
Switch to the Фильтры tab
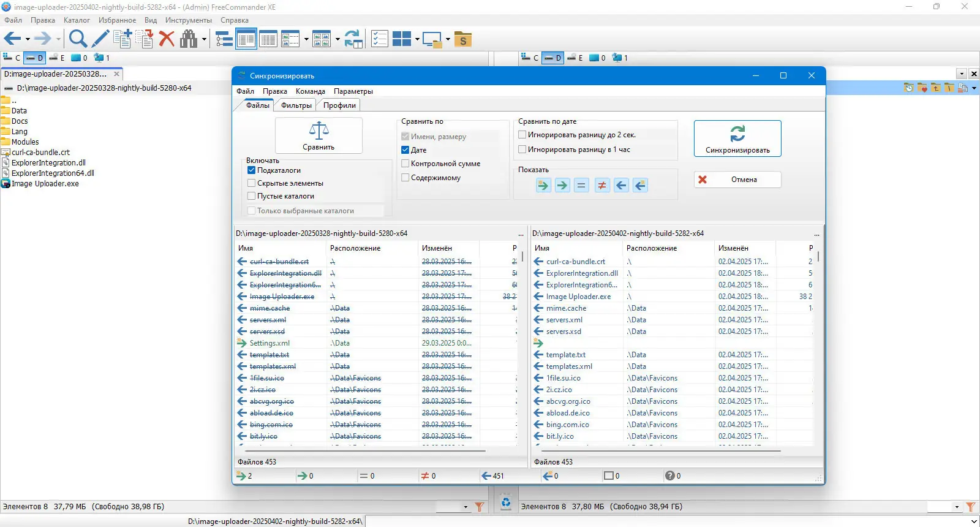(x=296, y=105)
